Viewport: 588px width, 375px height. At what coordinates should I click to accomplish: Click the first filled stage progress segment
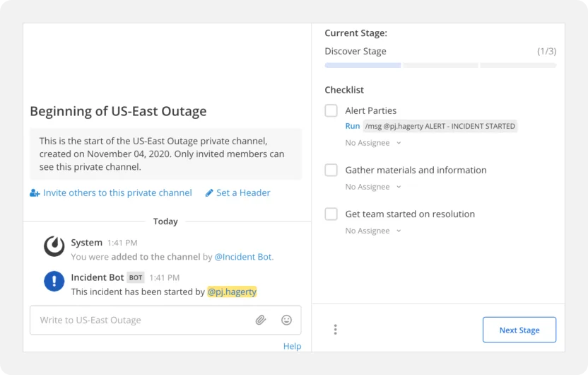pos(363,65)
